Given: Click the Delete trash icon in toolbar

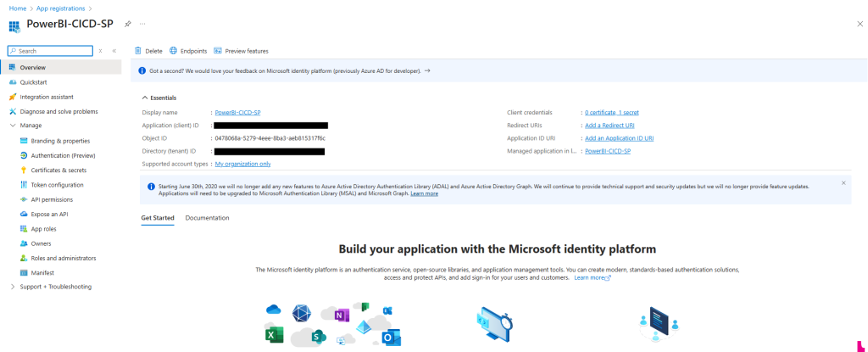Looking at the screenshot, I should 139,51.
